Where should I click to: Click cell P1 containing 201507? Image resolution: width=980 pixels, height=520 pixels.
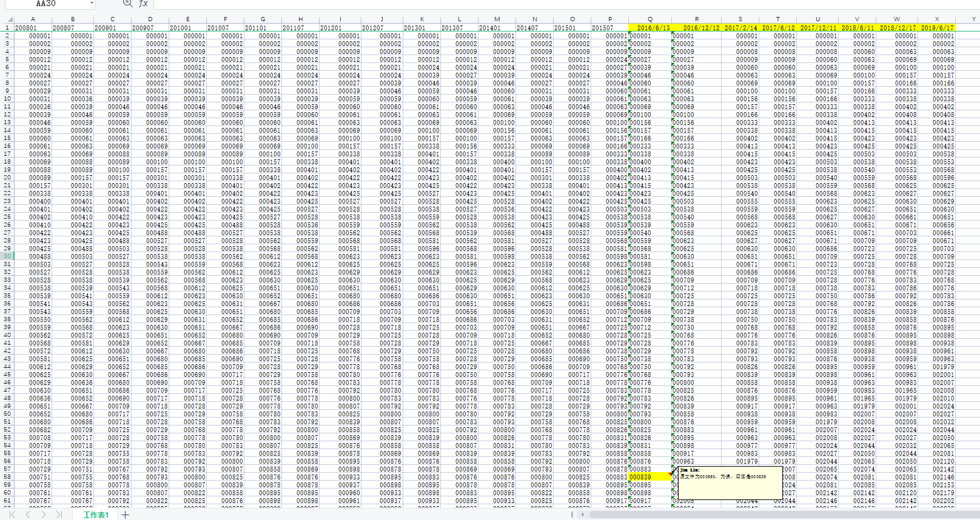(609, 28)
